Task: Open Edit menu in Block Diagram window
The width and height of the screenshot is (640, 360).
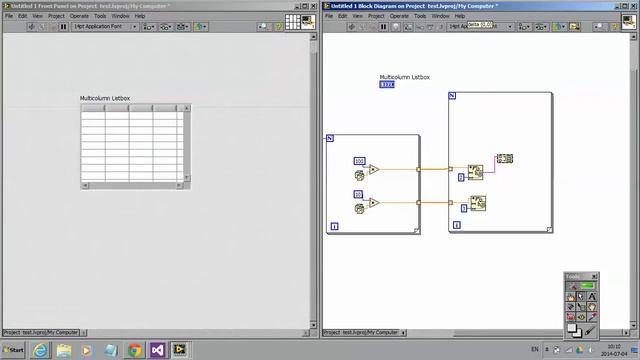Action: (x=342, y=16)
